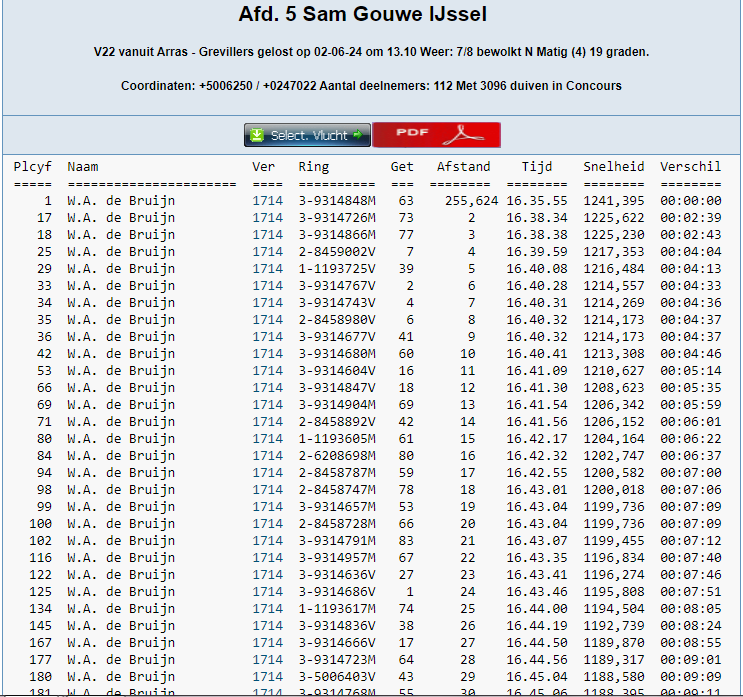Select 1714 link beside ring 3-9314866M
Viewport: 743px width, 697px height.
coord(267,235)
